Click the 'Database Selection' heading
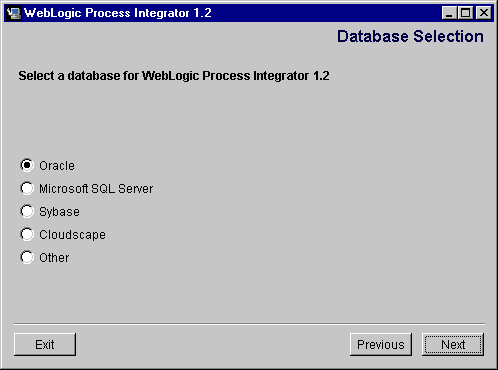Screen dimensions: 498x370 tap(410, 36)
